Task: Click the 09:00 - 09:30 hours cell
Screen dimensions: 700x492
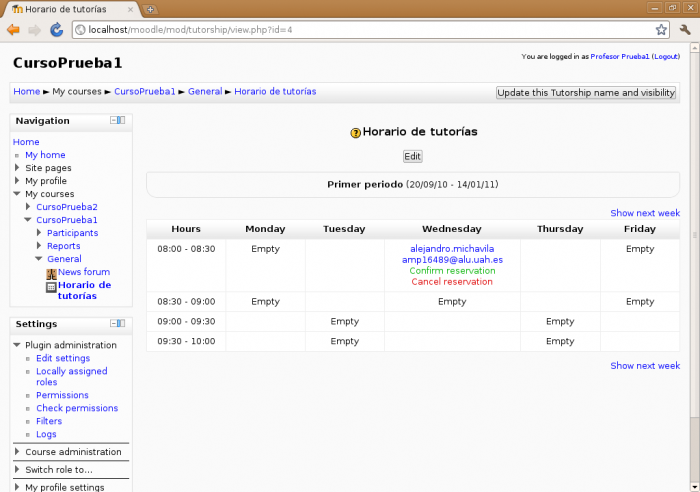Action: tap(186, 321)
